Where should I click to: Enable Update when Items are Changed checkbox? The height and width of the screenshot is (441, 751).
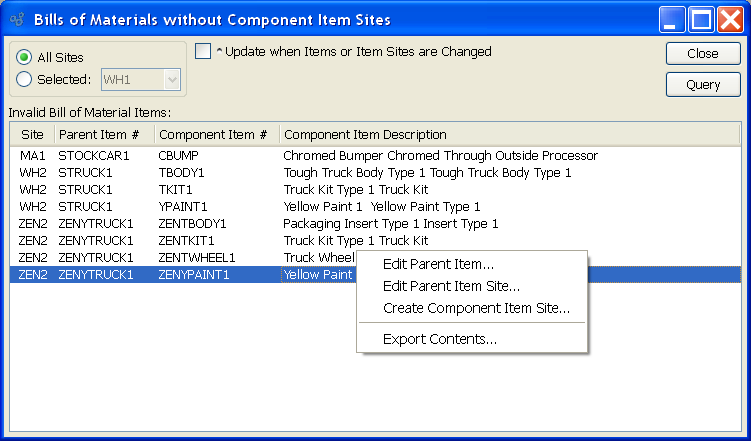203,52
